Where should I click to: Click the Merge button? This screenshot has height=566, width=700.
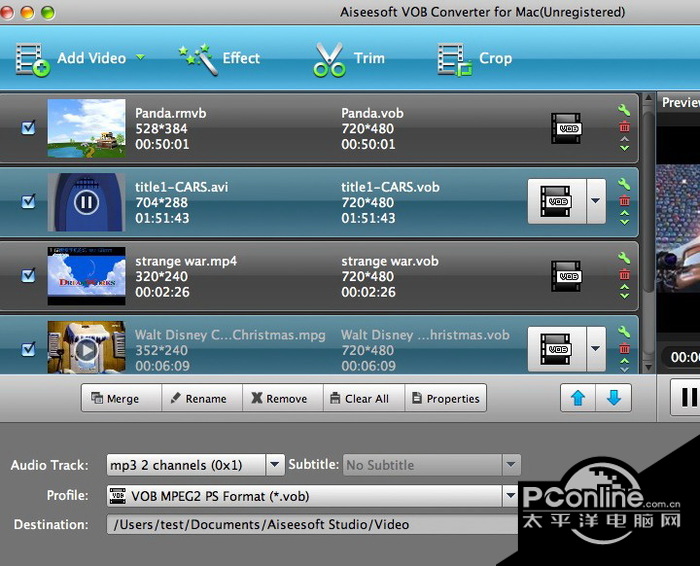pyautogui.click(x=121, y=398)
